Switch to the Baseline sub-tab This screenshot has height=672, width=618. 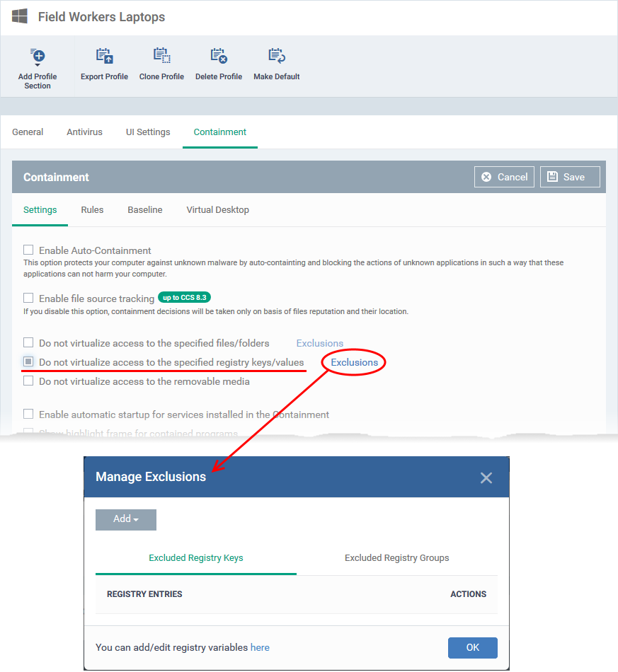coord(145,209)
